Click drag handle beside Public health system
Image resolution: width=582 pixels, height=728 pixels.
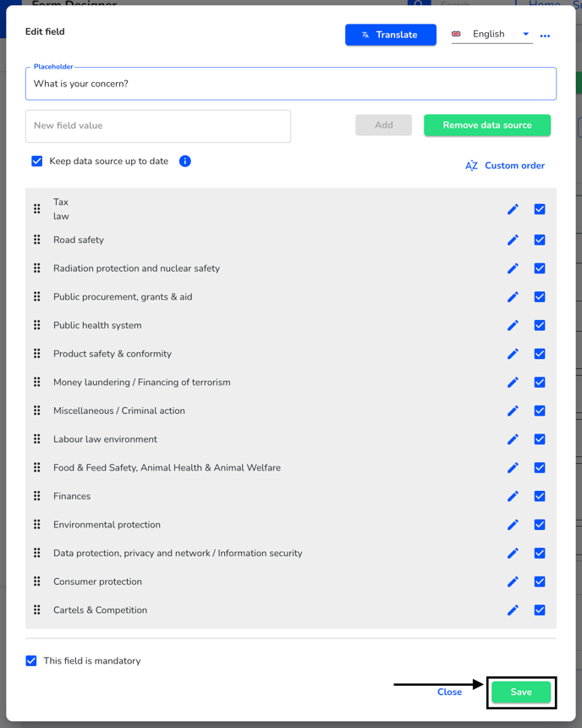pos(37,325)
